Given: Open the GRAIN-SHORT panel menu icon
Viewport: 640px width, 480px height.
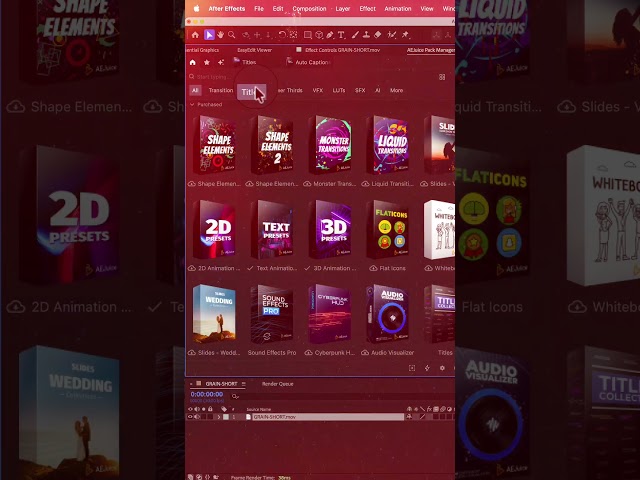Looking at the screenshot, I should pos(244,384).
